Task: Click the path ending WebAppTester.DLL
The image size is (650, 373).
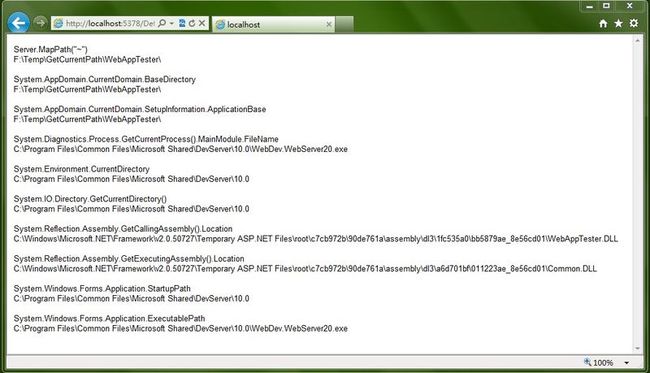Action: point(315,239)
